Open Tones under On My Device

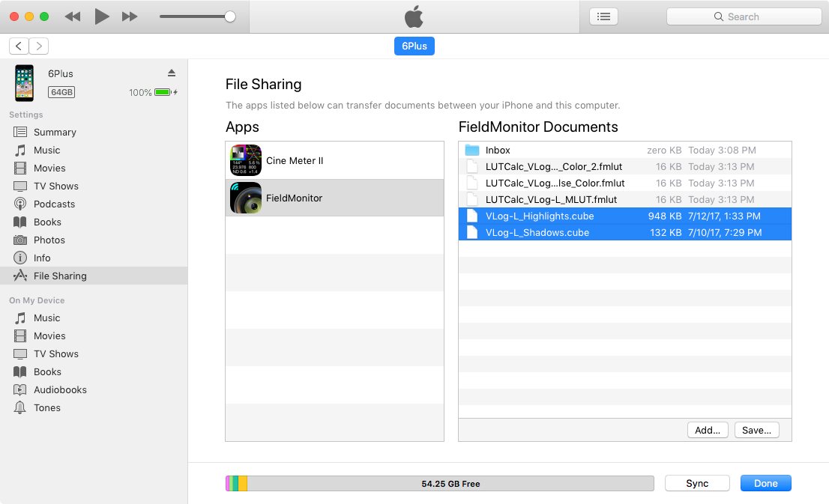(94, 408)
